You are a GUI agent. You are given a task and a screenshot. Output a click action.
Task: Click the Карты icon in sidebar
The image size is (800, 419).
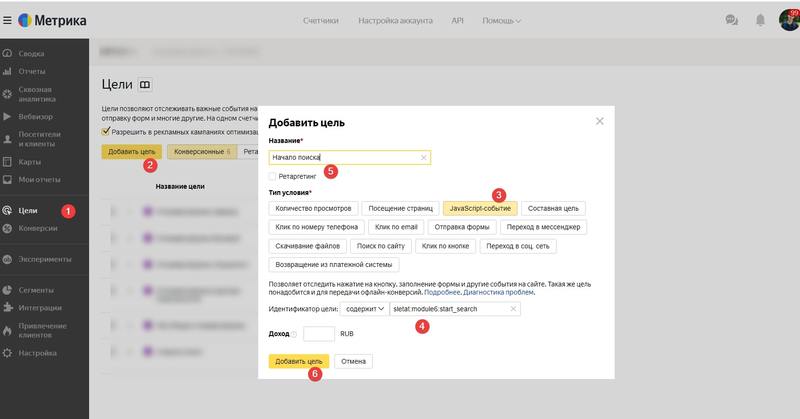[x=7, y=162]
